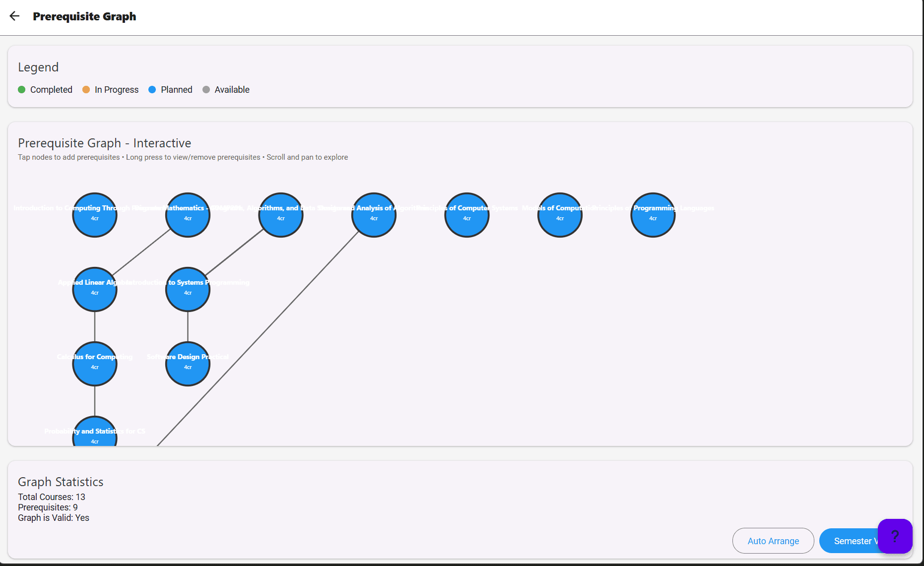Switch to Semester View
Viewport: 924px width, 566px height.
click(x=849, y=541)
